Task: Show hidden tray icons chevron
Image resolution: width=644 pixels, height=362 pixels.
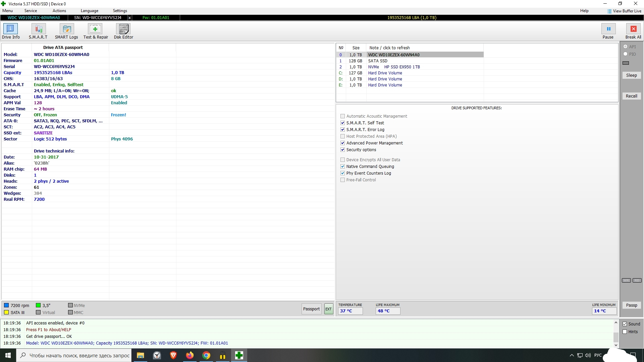Action: coord(572,355)
